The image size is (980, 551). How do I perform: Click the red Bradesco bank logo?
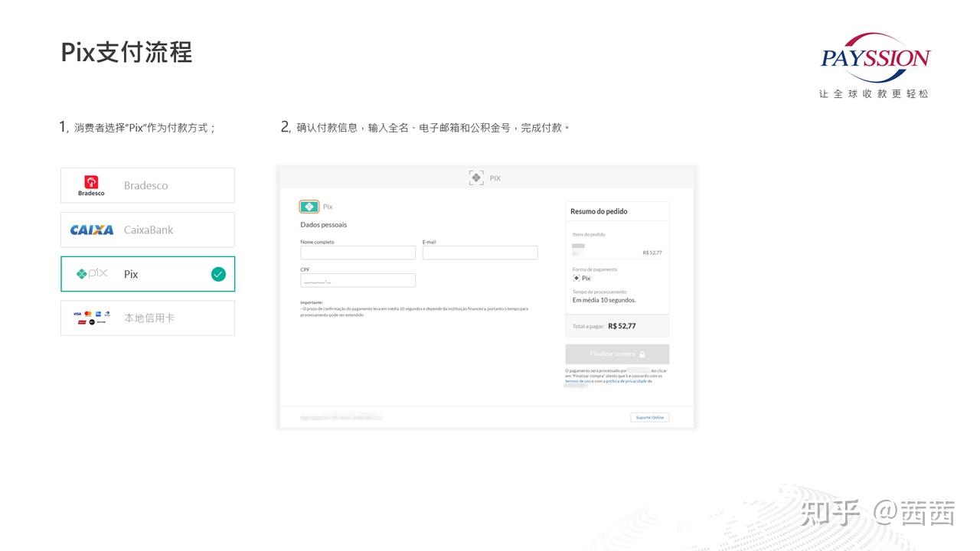tap(91, 185)
